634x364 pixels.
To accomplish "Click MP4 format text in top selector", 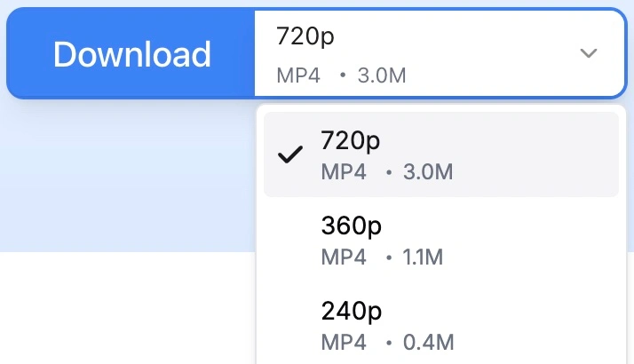I will click(298, 75).
